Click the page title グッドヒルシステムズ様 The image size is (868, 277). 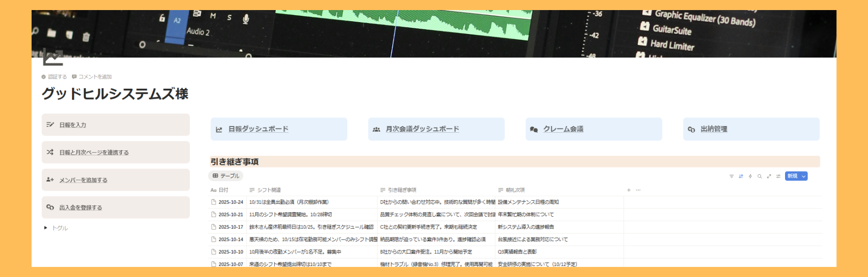tap(115, 93)
